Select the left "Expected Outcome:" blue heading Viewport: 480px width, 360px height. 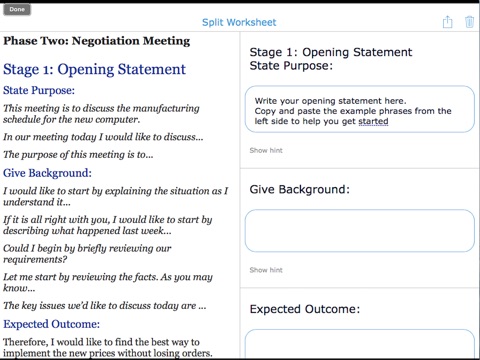click(51, 324)
